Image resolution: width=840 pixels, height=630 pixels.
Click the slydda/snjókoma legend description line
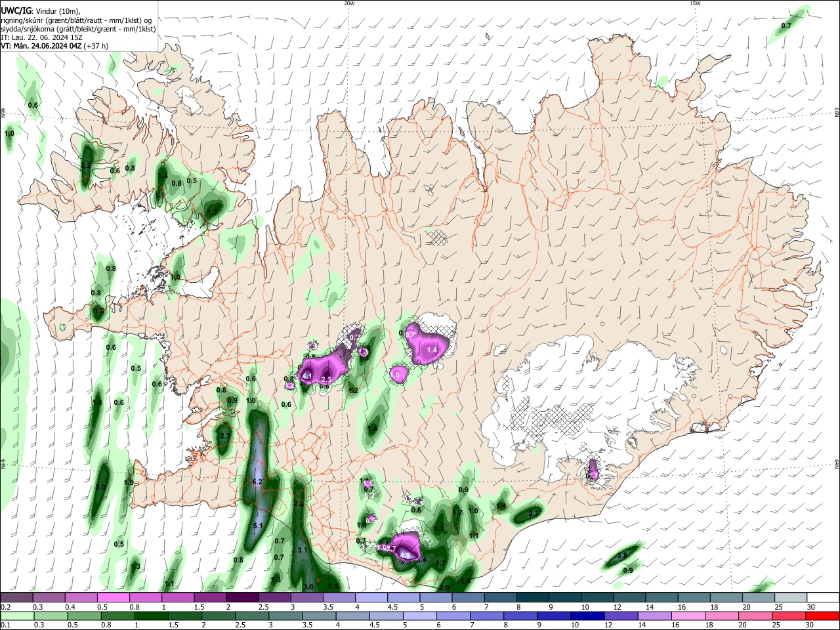pos(78,29)
